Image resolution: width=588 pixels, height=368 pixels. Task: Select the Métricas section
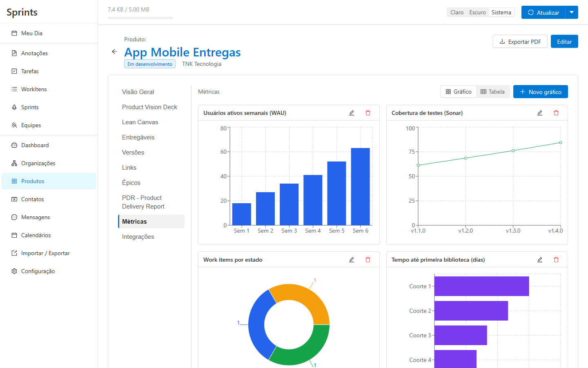(x=151, y=222)
